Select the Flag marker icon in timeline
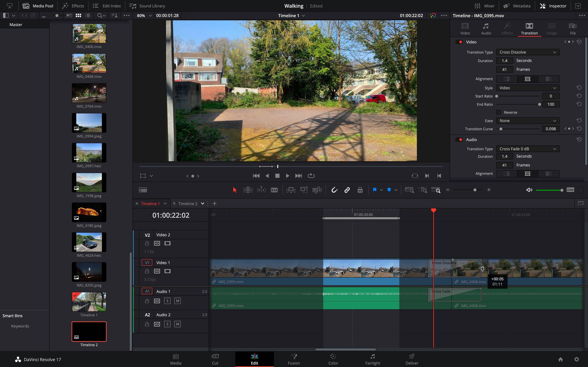The image size is (588, 367). 375,190
